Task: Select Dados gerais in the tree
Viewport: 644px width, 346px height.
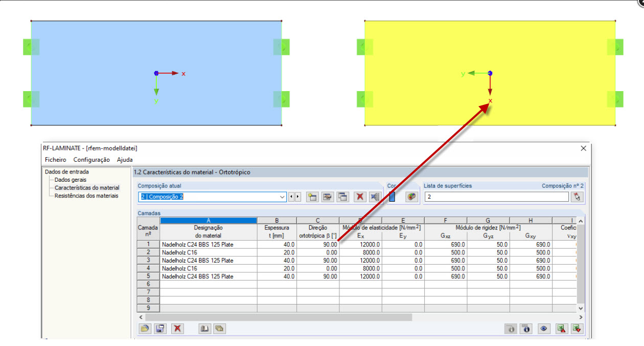Action: pyautogui.click(x=71, y=180)
